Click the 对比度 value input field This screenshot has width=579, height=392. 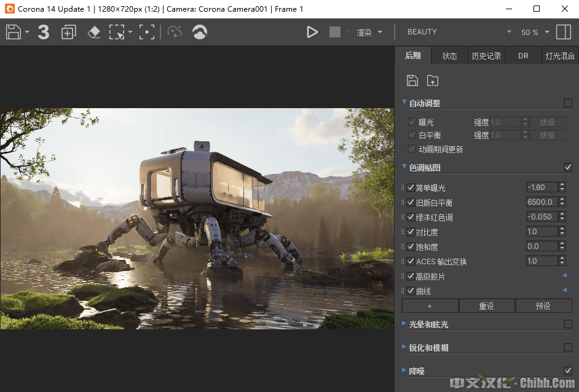pyautogui.click(x=541, y=232)
